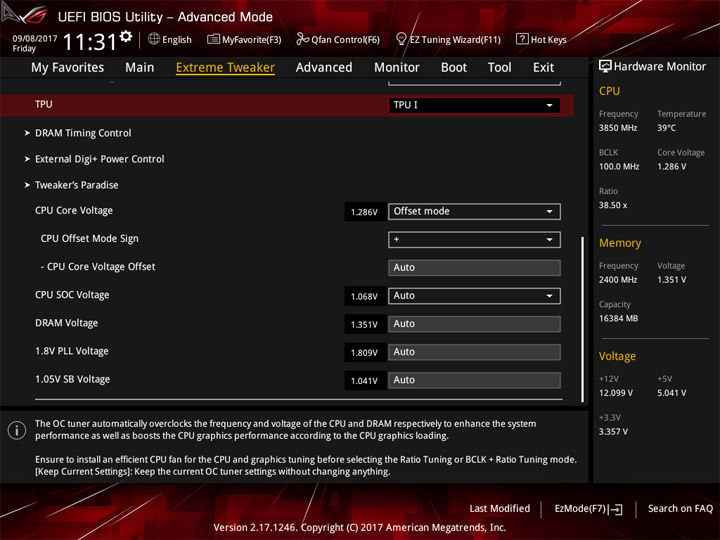Viewport: 720px width, 540px height.
Task: Click the 1.068V SOC voltage reading
Action: tap(364, 297)
